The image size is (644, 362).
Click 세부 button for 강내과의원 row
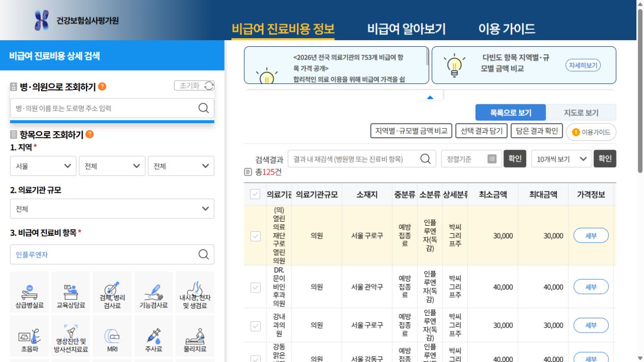[591, 325]
